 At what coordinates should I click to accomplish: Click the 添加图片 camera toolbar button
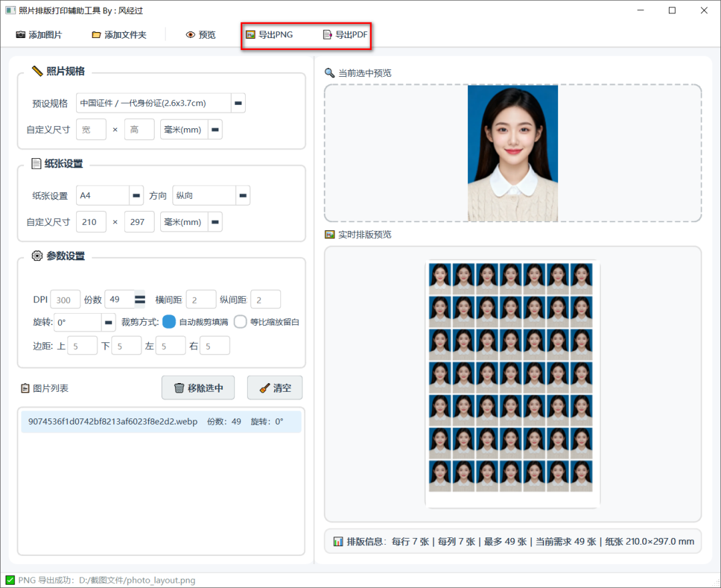pyautogui.click(x=39, y=35)
